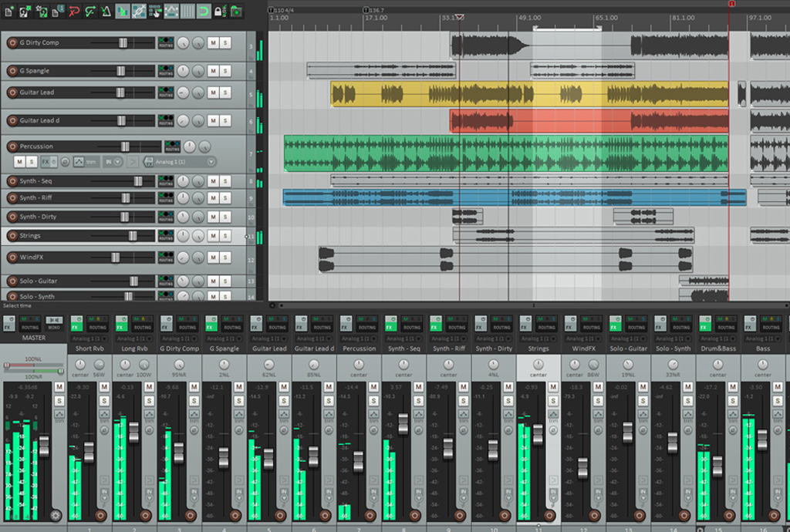This screenshot has width=790, height=532.
Task: Arm the Synth - Riff track for recording
Action: point(12,198)
